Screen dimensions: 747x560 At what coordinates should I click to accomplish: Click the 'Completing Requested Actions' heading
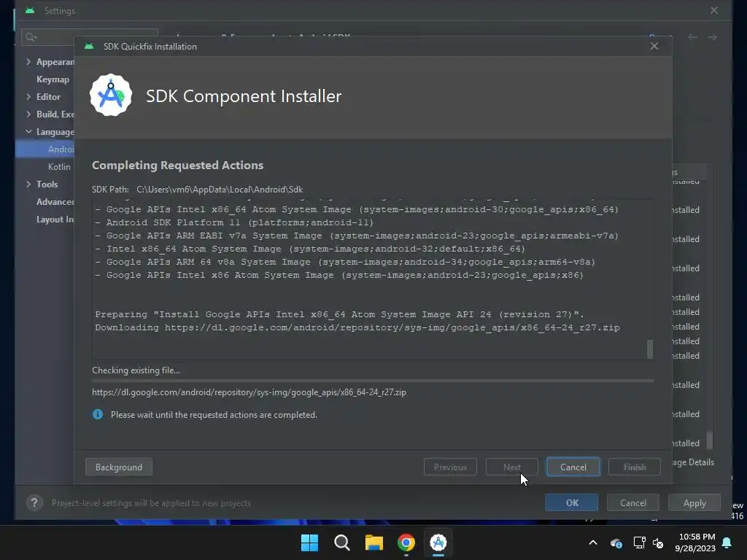(x=178, y=166)
